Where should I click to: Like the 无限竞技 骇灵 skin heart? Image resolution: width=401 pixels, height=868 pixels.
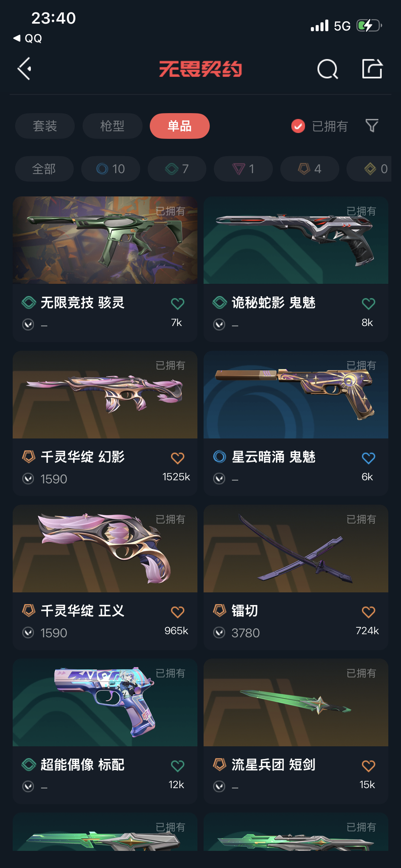[x=177, y=304]
